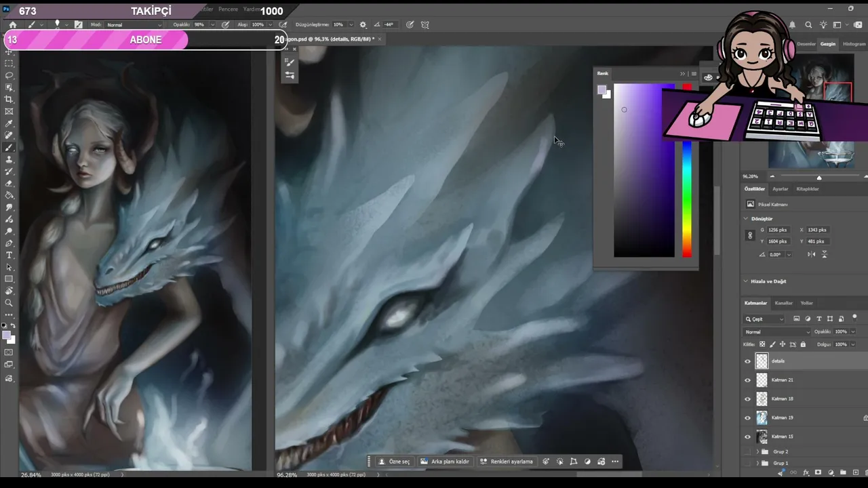
Task: Open the brush settings panel toggle icon
Action: coord(79,24)
